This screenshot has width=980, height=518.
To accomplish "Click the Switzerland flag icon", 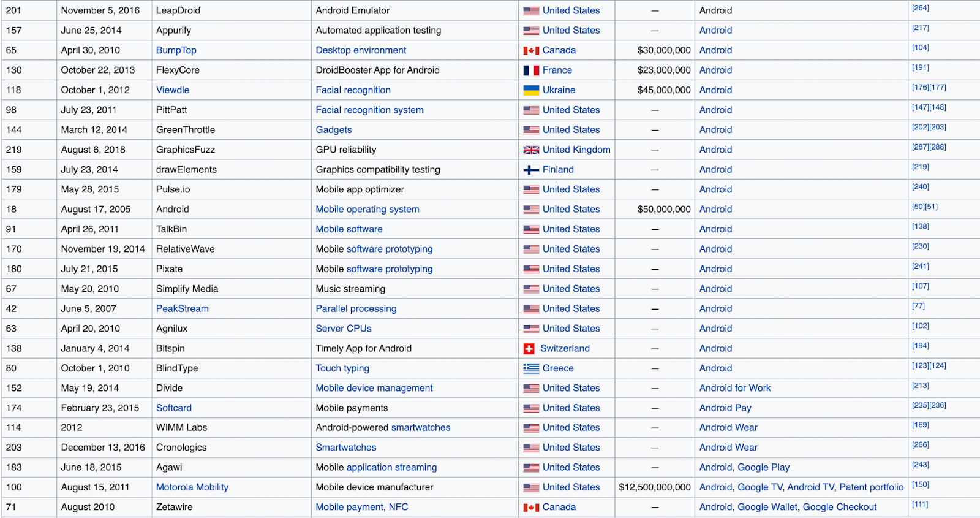I will pyautogui.click(x=529, y=349).
